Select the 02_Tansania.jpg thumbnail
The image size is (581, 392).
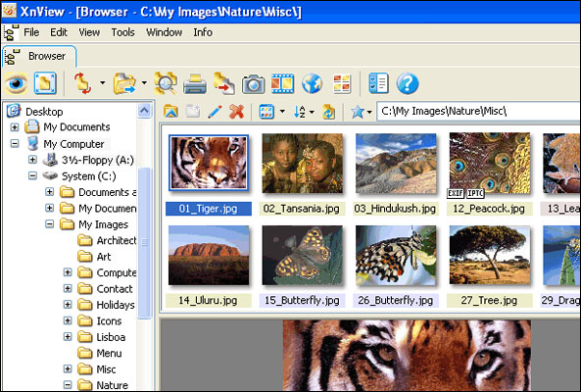click(302, 163)
